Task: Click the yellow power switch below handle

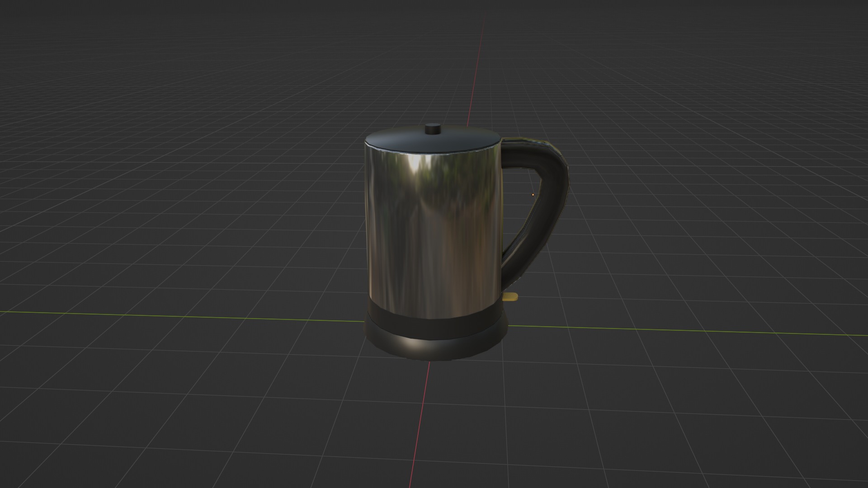Action: click(x=510, y=297)
